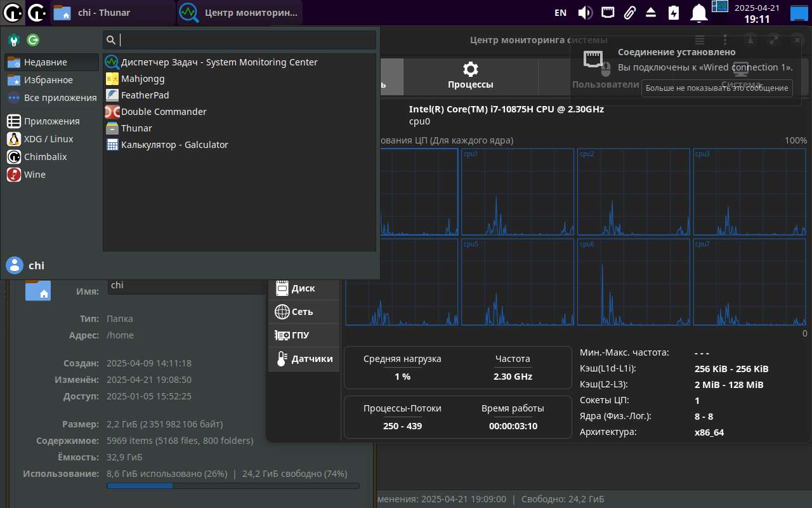Click Свободно: 24,2 ГиБ in Thunar status bar
This screenshot has height=508, width=812.
click(x=563, y=499)
